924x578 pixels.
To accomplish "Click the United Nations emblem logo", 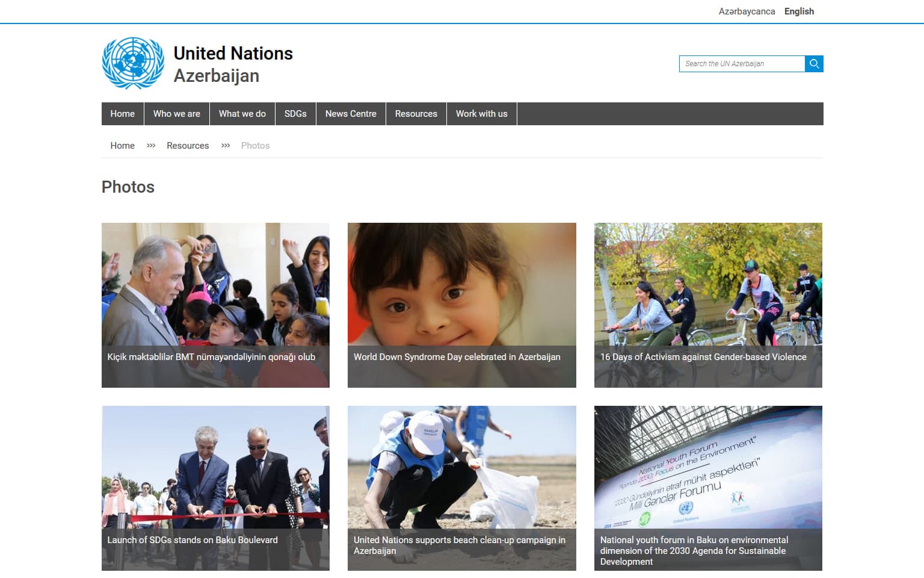I will (133, 63).
